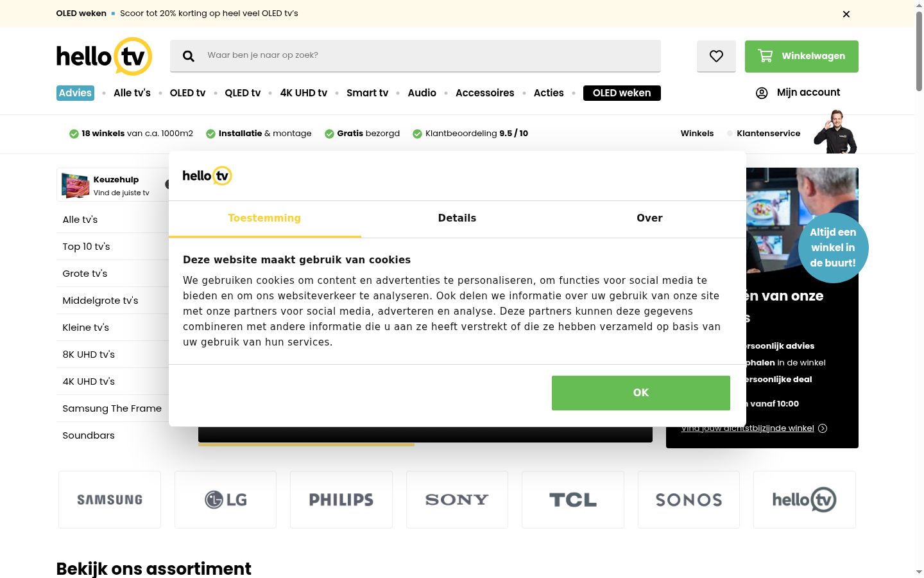The image size is (924, 578).
Task: Select 4K UHD tv's in the sidebar
Action: tap(89, 381)
